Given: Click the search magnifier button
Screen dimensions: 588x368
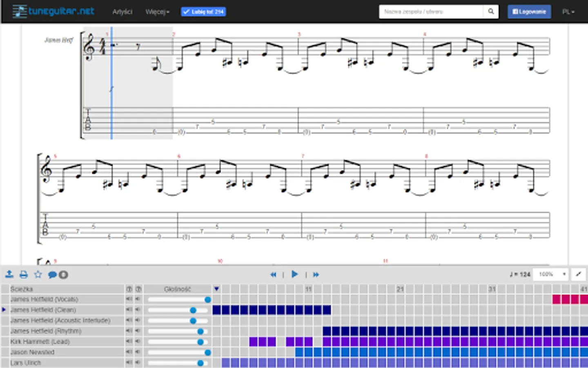Looking at the screenshot, I should pos(491,11).
